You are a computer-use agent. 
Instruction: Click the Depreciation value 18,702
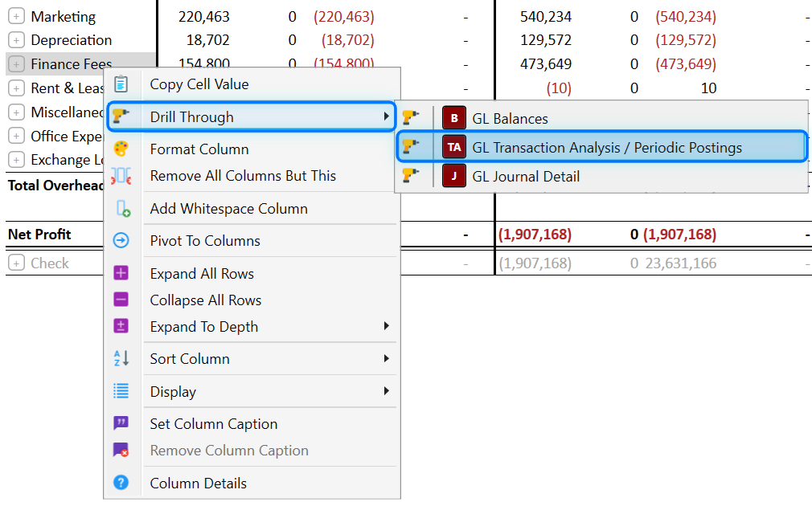[207, 40]
